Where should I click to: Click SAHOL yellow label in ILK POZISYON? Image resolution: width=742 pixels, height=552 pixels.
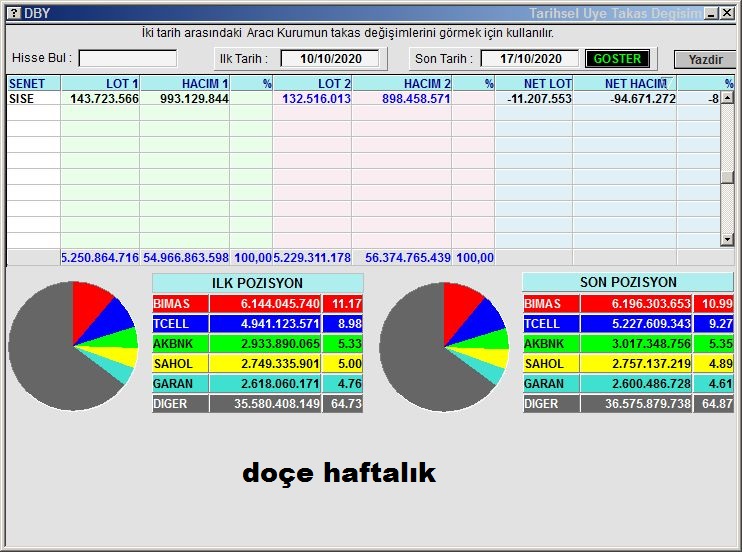(180, 364)
